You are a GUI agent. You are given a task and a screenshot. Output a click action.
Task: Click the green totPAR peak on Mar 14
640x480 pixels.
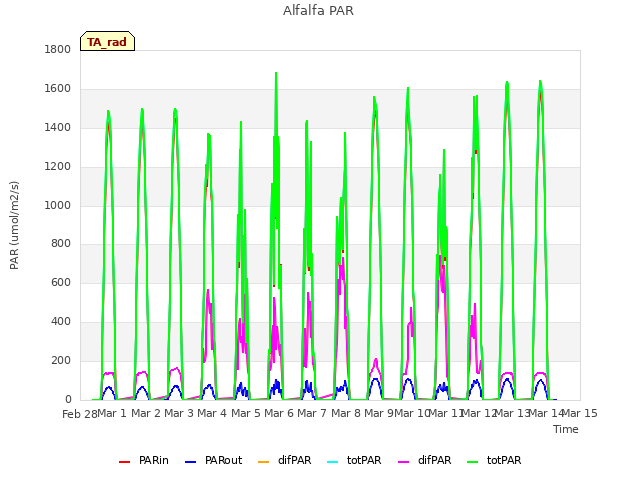(x=540, y=81)
